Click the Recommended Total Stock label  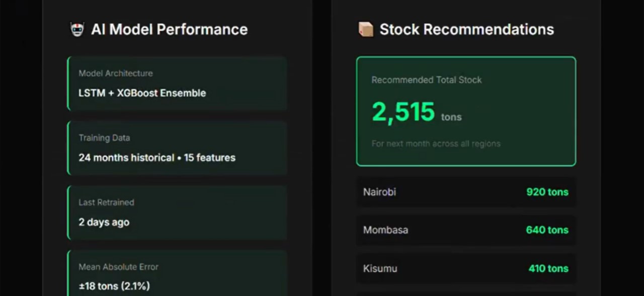point(426,80)
